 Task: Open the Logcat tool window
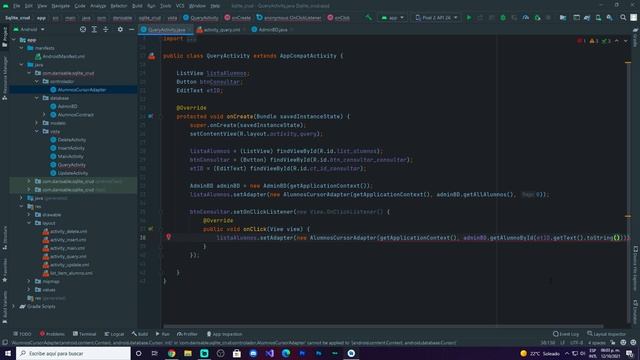click(x=114, y=334)
